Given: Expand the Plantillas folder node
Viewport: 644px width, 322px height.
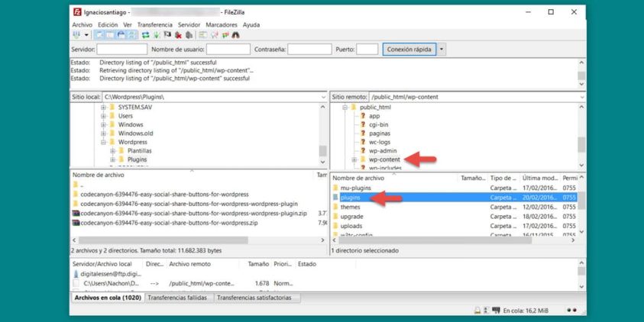Looking at the screenshot, I should (x=112, y=150).
